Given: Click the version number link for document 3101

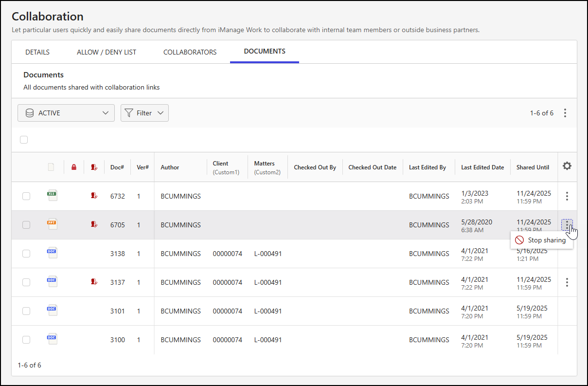Looking at the screenshot, I should pos(139,311).
